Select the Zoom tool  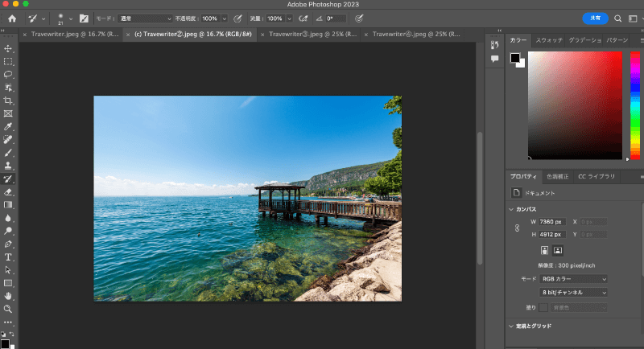(8, 309)
